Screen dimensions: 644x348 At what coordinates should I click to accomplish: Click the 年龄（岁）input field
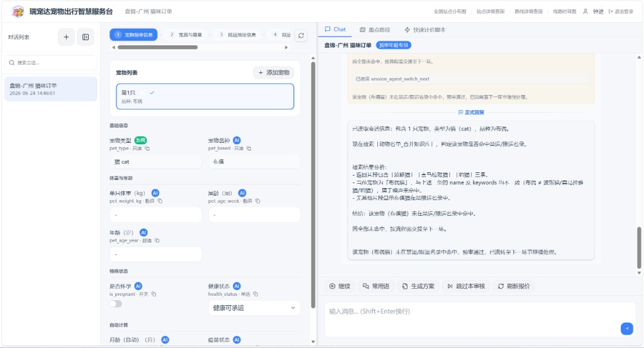coord(156,254)
